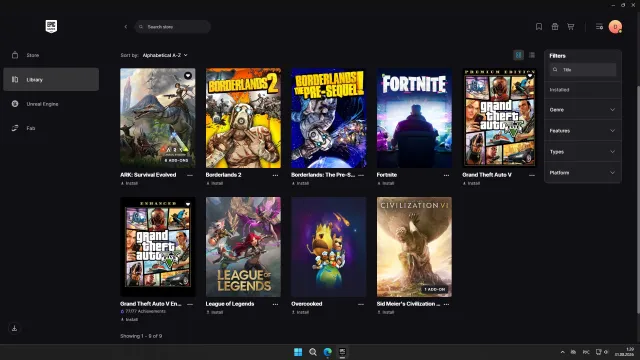Viewport: 640px width, 360px height.
Task: Open the Civilization VI cover art
Action: [414, 247]
